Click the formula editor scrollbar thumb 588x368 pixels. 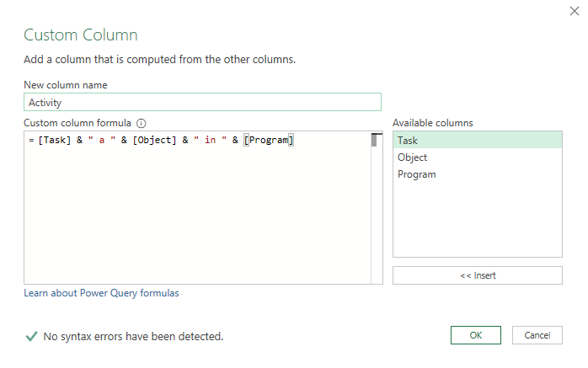[x=377, y=140]
